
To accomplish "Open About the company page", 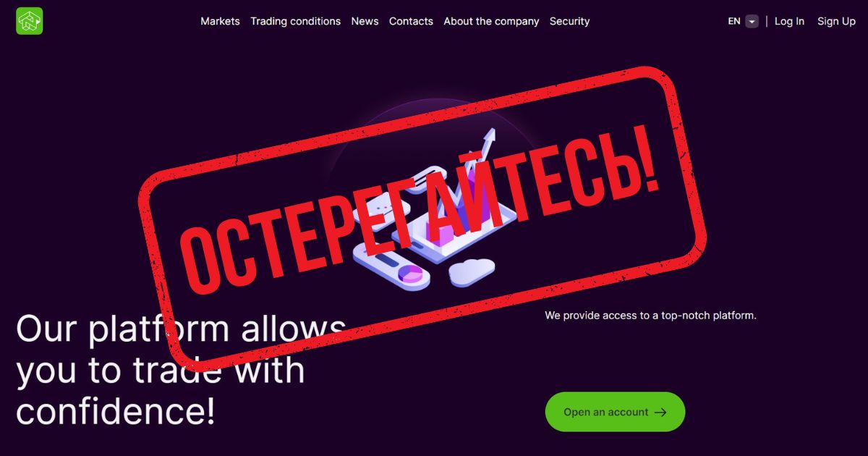I will coord(491,22).
